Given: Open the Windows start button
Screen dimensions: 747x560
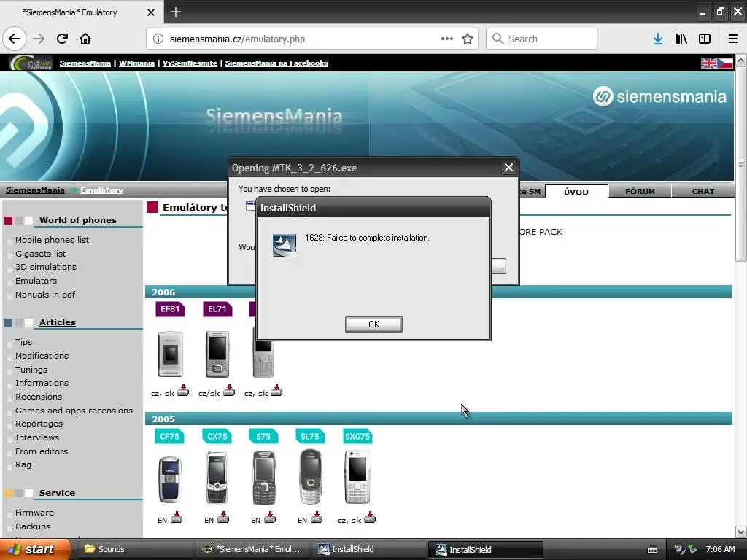Looking at the screenshot, I should (35, 549).
